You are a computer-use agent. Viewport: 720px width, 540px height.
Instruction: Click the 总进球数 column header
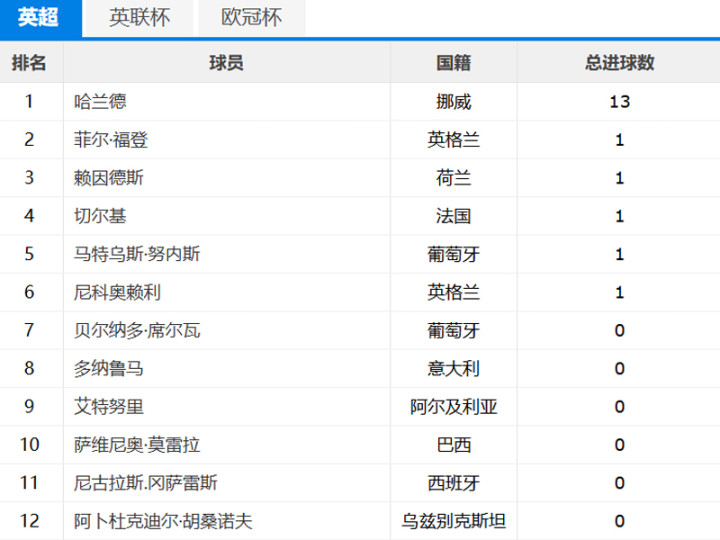tap(619, 62)
